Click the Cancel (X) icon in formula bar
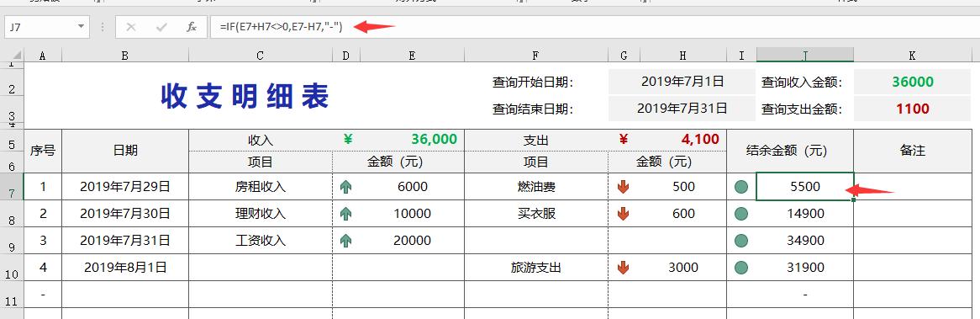The width and height of the screenshot is (980, 319). pyautogui.click(x=130, y=27)
